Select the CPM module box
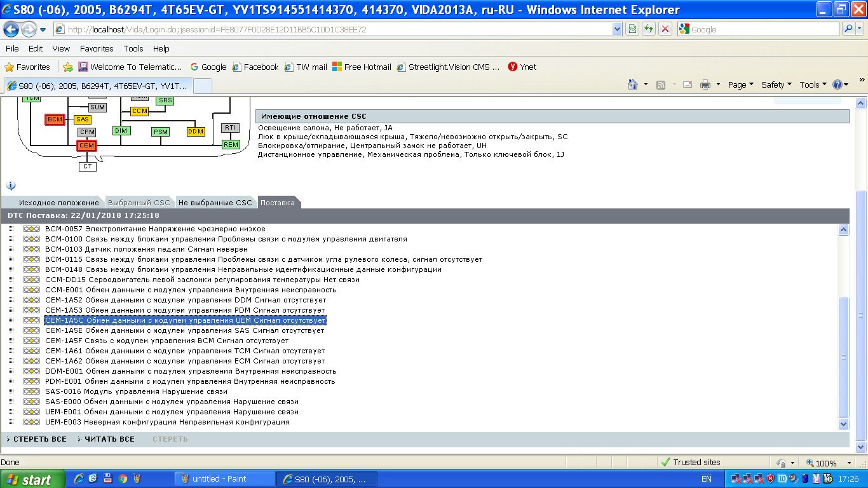Viewport: 868px width, 488px height. (x=87, y=132)
